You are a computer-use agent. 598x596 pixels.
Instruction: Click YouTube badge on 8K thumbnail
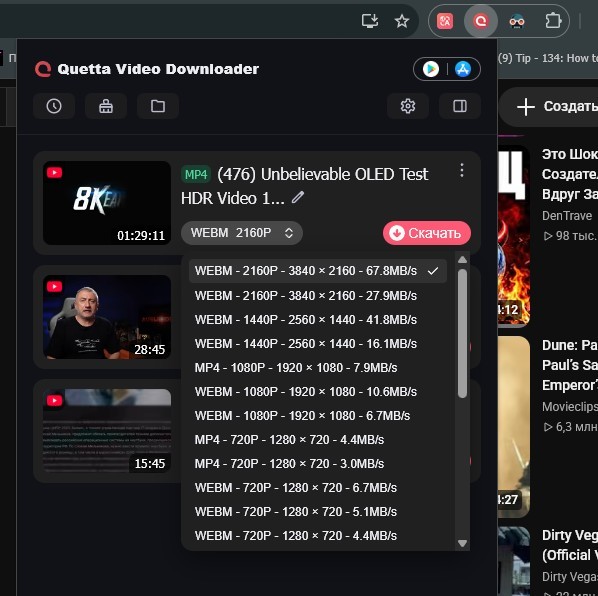tap(55, 172)
